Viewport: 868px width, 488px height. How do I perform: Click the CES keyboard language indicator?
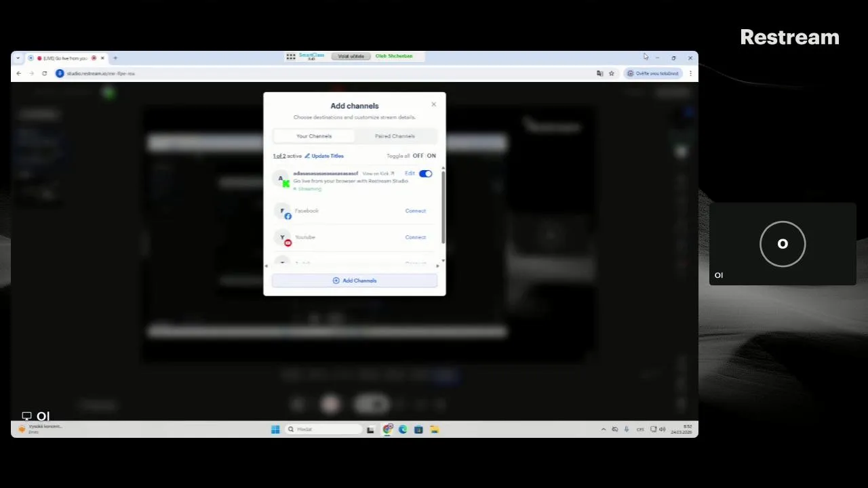pyautogui.click(x=640, y=429)
